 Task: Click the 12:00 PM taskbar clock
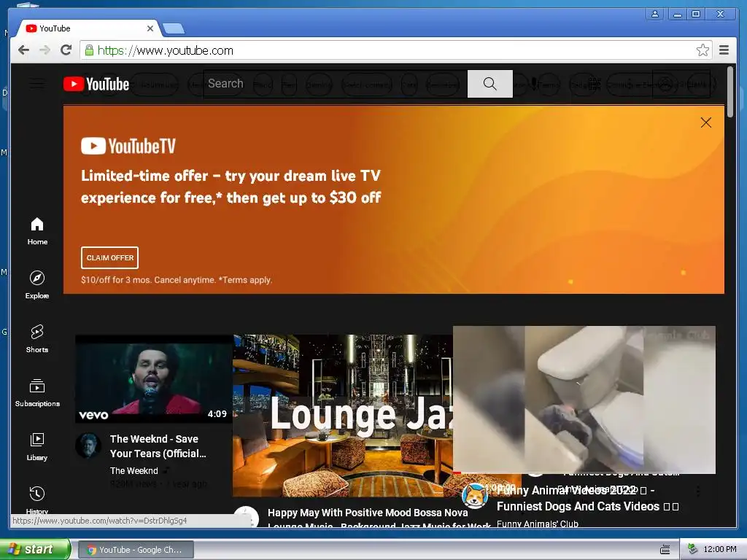click(719, 550)
